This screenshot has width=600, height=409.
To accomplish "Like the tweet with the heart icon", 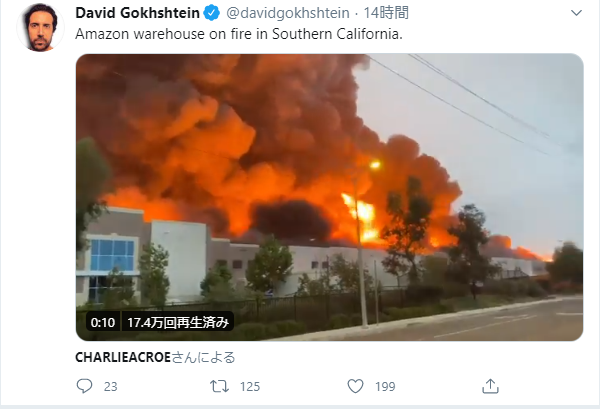I will click(355, 386).
